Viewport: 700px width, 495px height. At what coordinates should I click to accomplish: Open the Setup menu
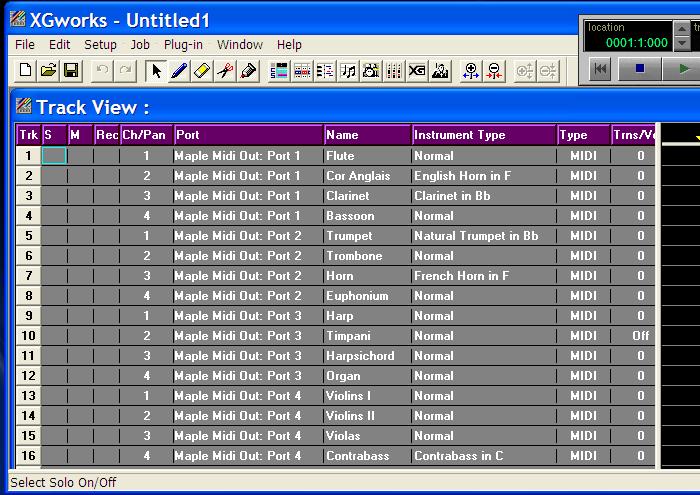point(100,45)
